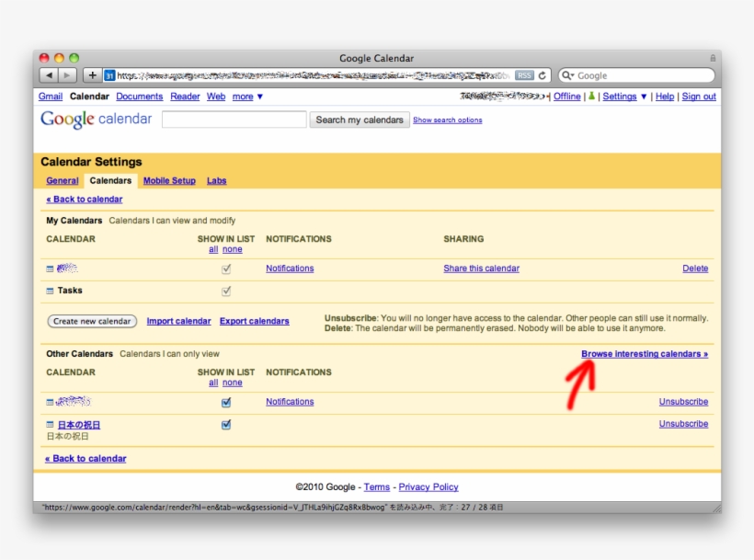
Task: Click the bottom Back to calendar link
Action: tap(86, 459)
